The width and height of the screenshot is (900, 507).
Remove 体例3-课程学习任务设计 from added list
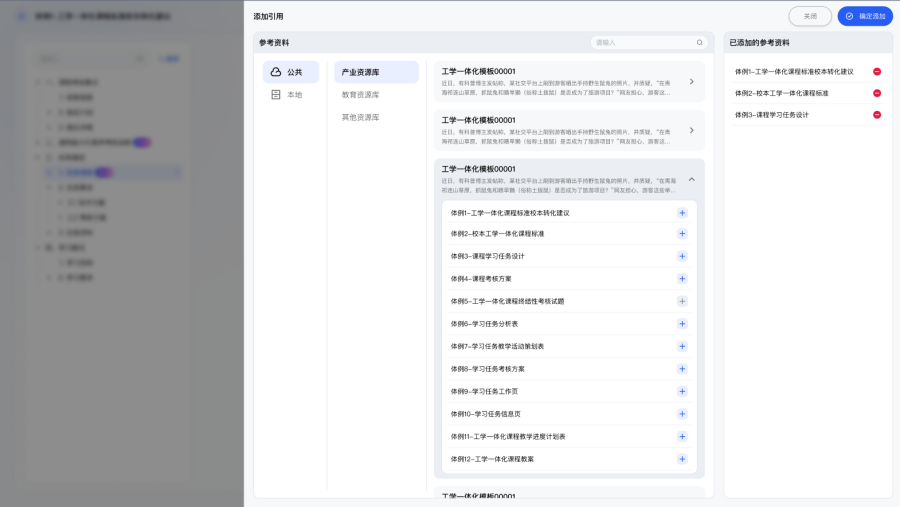[x=877, y=115]
